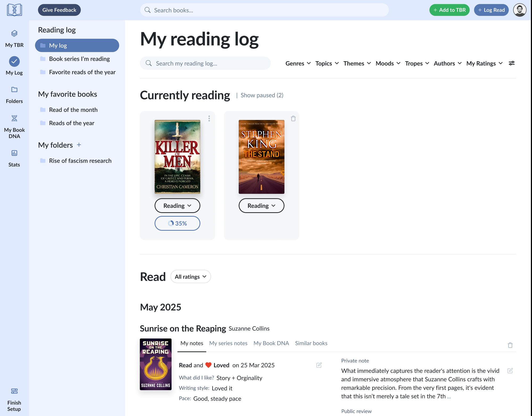The width and height of the screenshot is (532, 416).
Task: Change Killer of Men Reading status
Action: click(x=177, y=205)
